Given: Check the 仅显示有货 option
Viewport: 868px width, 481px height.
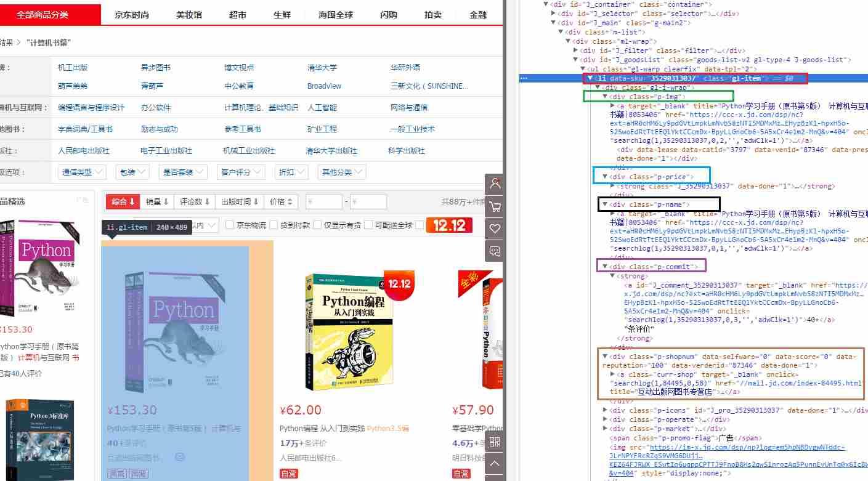Looking at the screenshot, I should [x=318, y=225].
